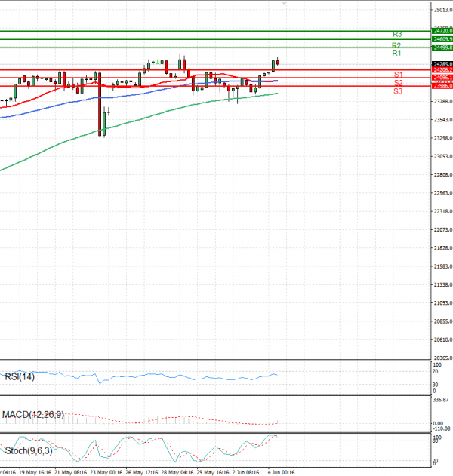This screenshot has height=476, width=453.
Task: Click the 2 Jun 08:16 time label
Action: pos(246,473)
